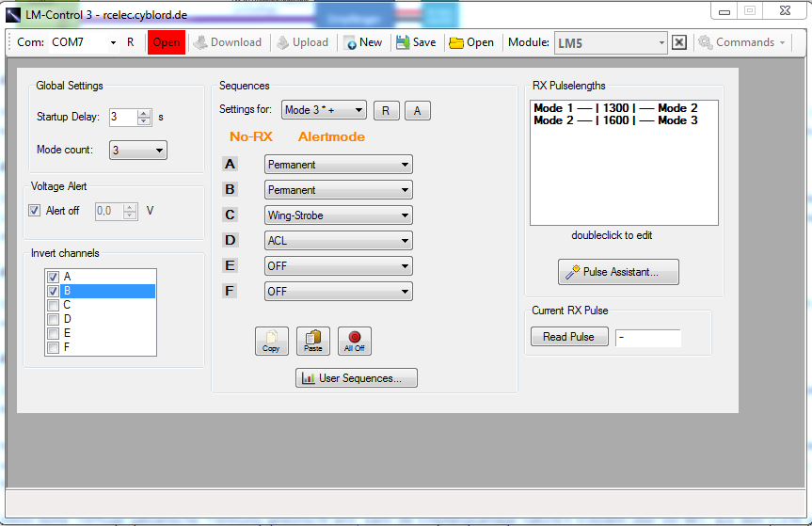Click the Copy sequence icon button
Screen dimensions: 812x526
(271, 341)
